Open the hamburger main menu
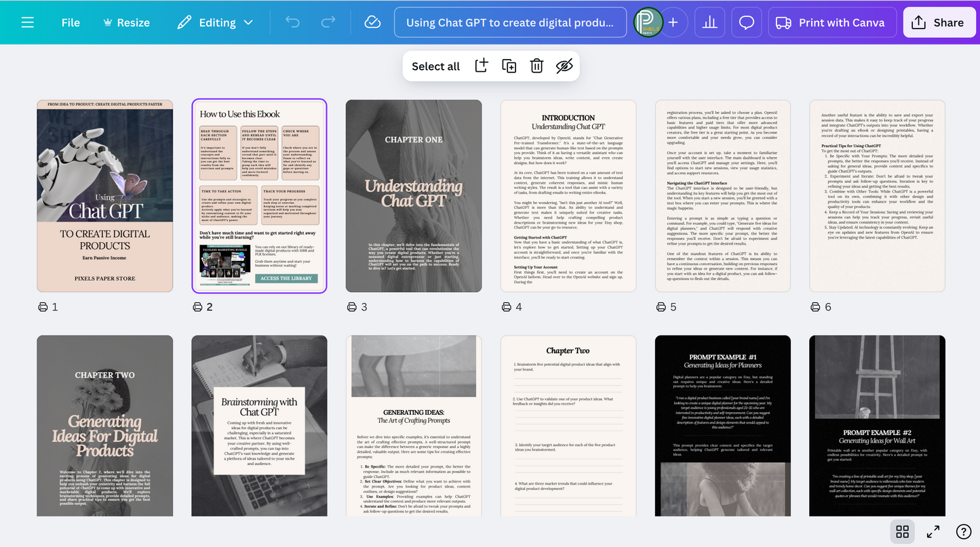980x547 pixels. click(x=27, y=22)
